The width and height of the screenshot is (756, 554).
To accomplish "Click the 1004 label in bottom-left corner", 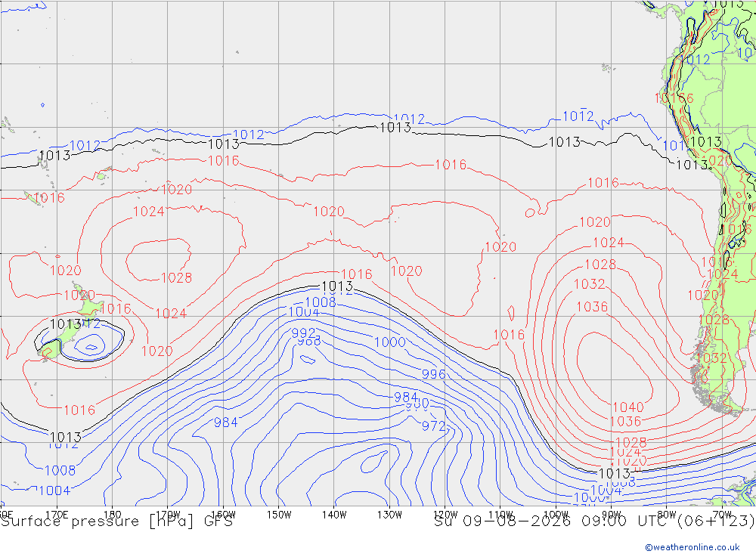I will click(x=54, y=491).
